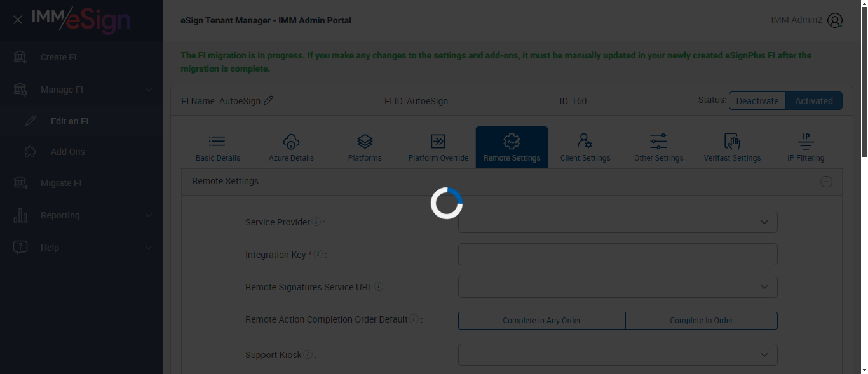
Task: Open the Client Settings tab
Action: pyautogui.click(x=585, y=147)
